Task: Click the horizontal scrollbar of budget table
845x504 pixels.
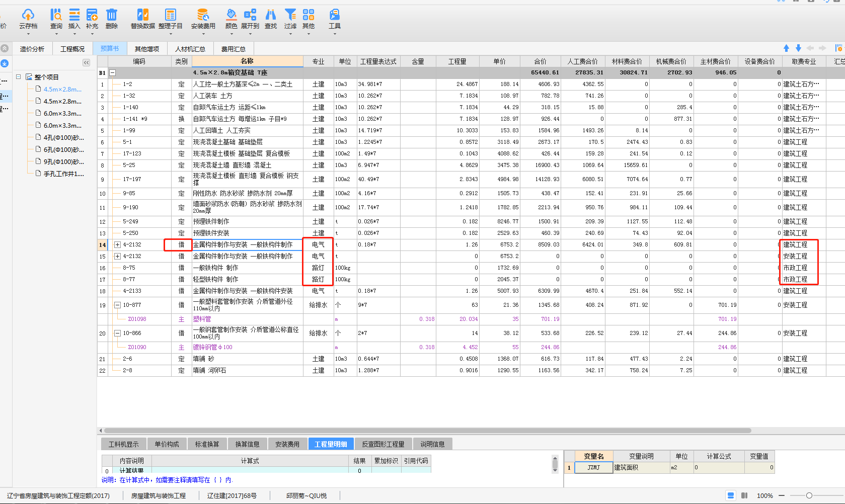Action: tap(428, 431)
